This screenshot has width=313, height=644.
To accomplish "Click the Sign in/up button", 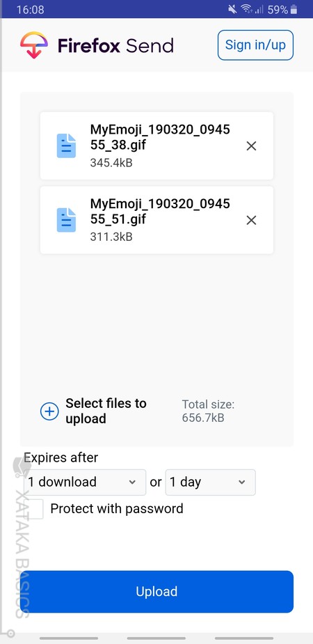I will click(x=255, y=45).
